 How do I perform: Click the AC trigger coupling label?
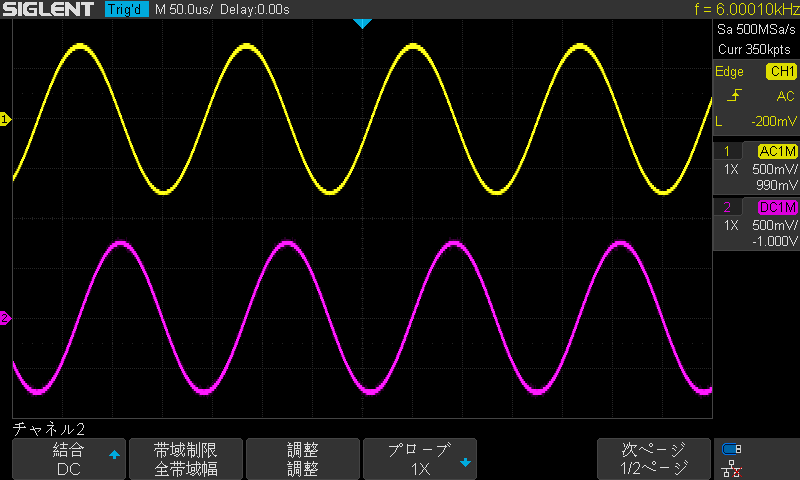point(785,96)
